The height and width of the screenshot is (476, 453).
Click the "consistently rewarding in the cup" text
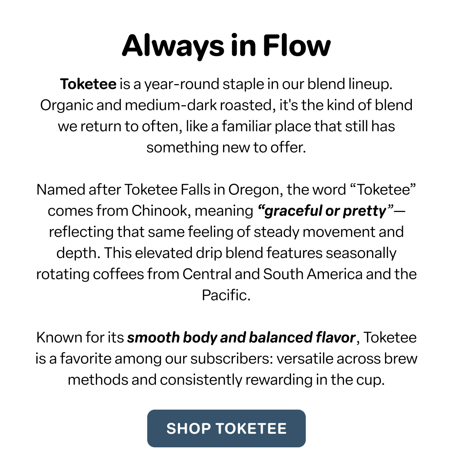(x=272, y=380)
